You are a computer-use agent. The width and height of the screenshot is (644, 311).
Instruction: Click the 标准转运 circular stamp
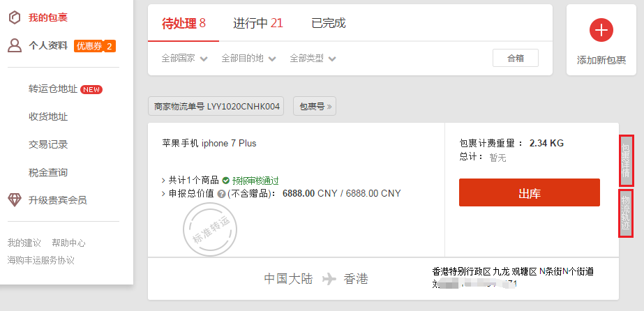coord(210,229)
